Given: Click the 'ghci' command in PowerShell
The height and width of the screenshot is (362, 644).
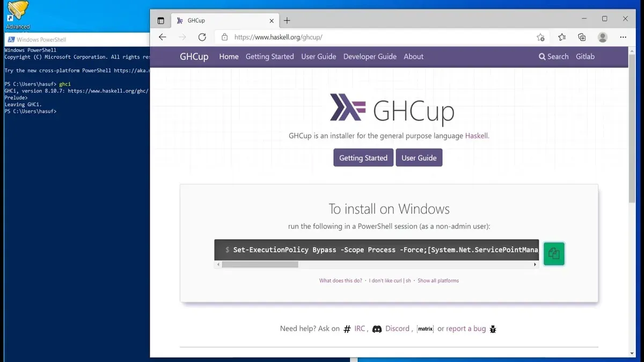Looking at the screenshot, I should coord(65,84).
